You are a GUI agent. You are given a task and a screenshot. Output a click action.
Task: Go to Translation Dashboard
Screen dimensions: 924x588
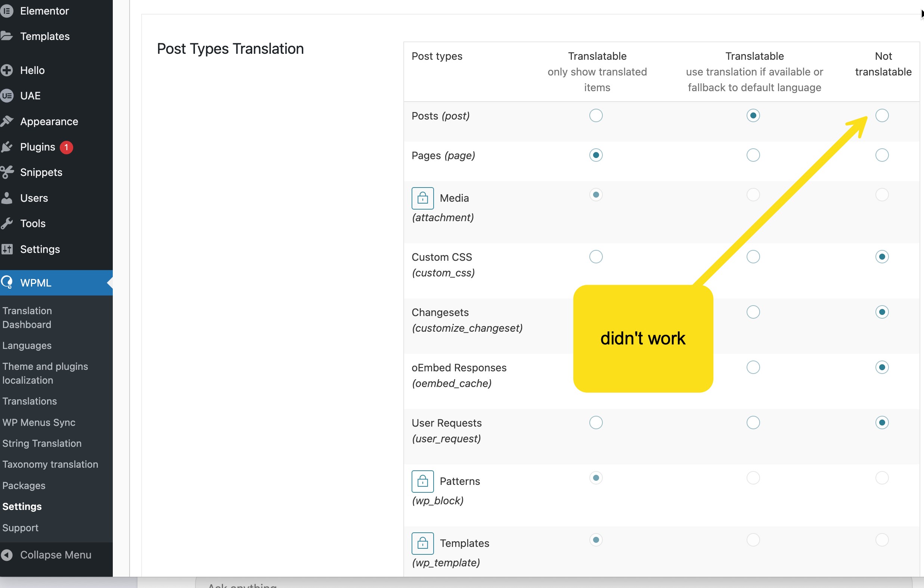[x=27, y=318]
